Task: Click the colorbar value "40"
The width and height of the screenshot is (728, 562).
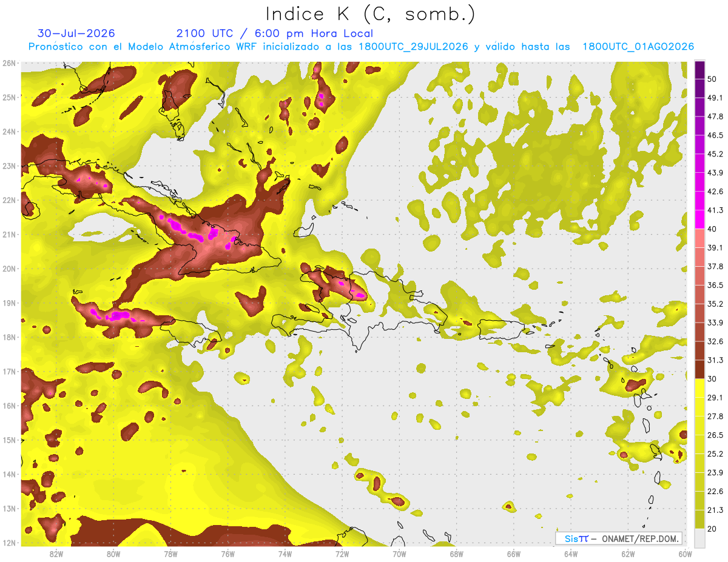Action: 712,229
